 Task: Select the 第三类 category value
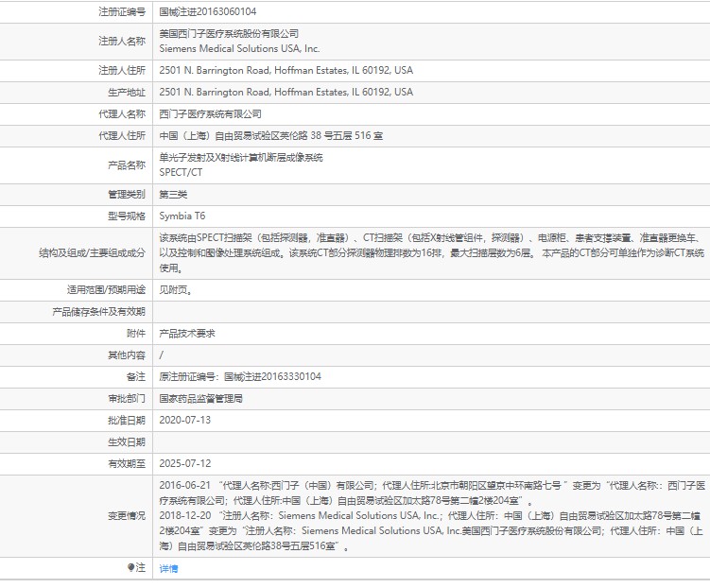(173, 195)
